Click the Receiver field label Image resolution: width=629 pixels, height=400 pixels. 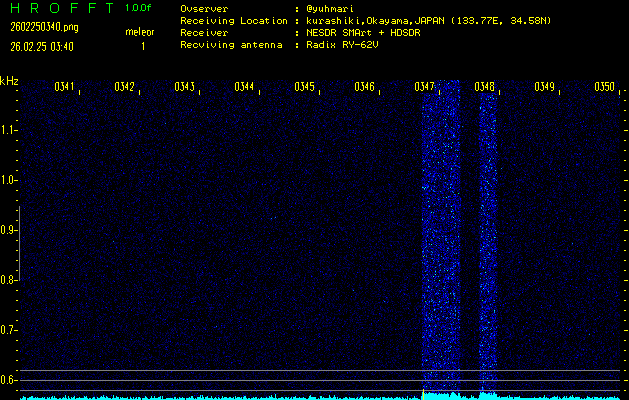click(x=204, y=33)
